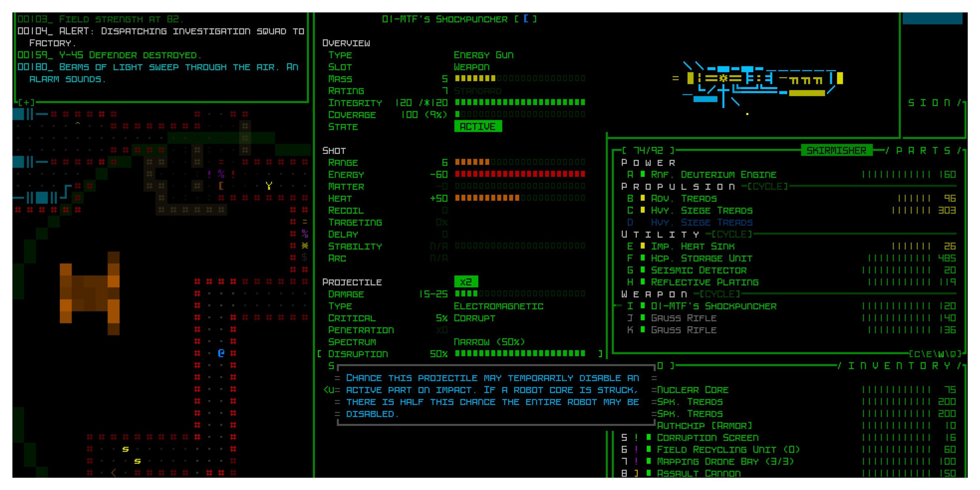Select Authchip [Armor] in inventory
Viewport: 980px width, 490px height.
click(x=705, y=426)
